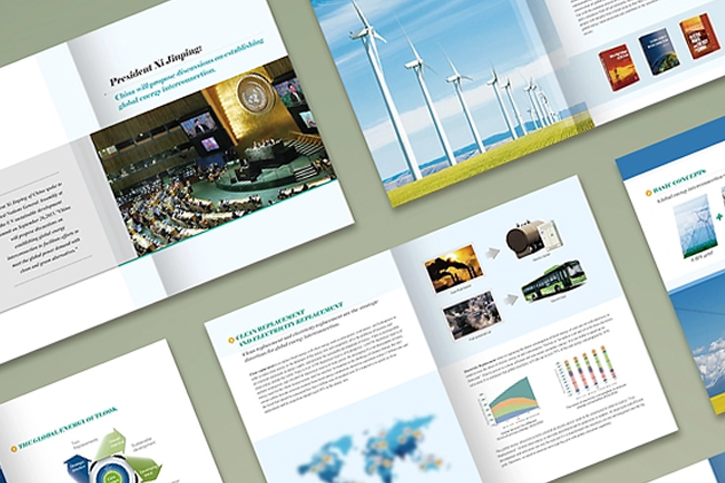Click the President Xi Jinping heading
Viewport: 725px width, 483px height.
tap(155, 66)
